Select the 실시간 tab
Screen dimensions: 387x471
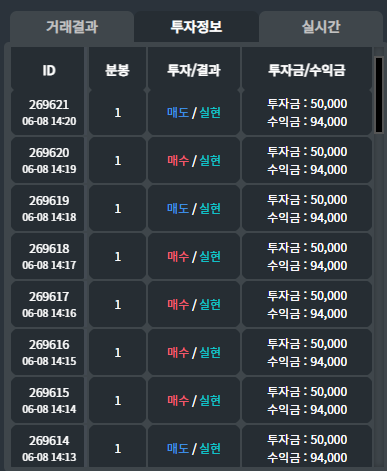pyautogui.click(x=321, y=27)
